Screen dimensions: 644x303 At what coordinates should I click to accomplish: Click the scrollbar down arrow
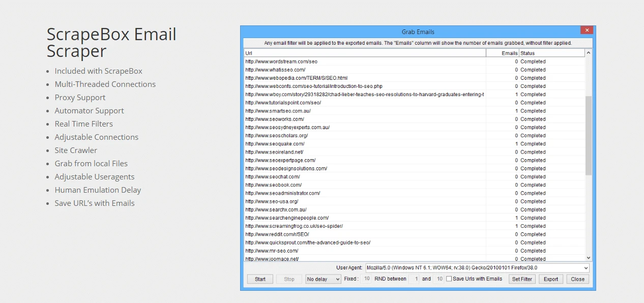coord(589,257)
